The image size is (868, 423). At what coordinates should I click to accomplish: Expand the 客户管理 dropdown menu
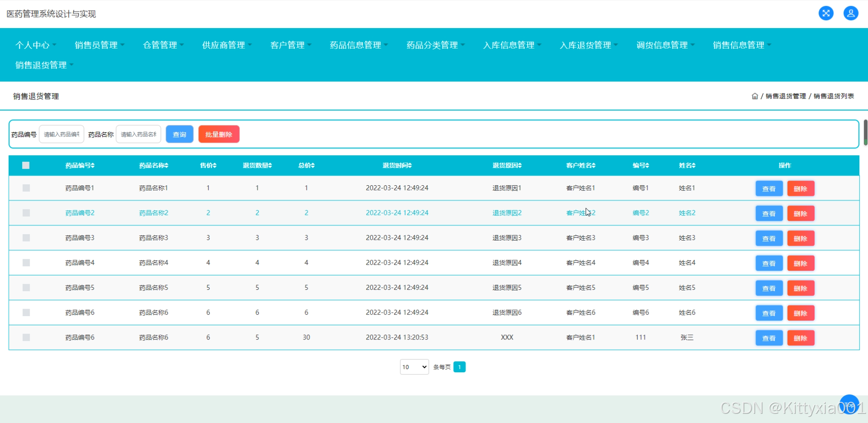tap(291, 45)
